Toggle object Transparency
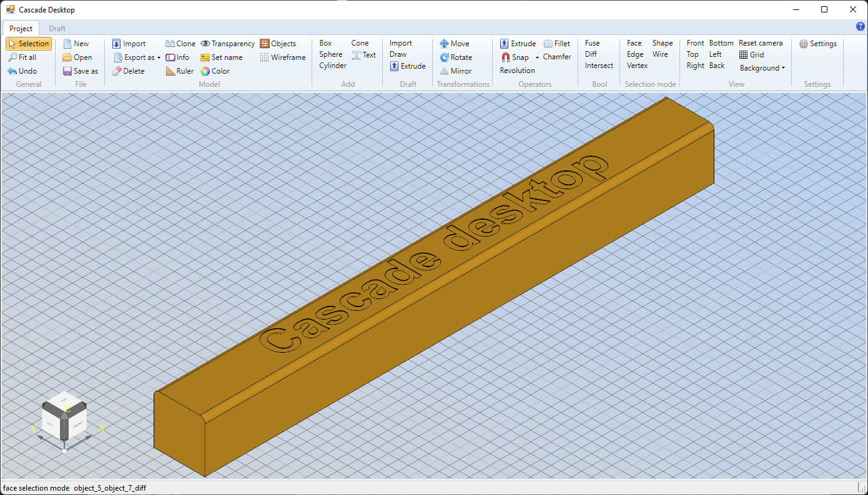The height and width of the screenshot is (495, 868). [x=227, y=44]
